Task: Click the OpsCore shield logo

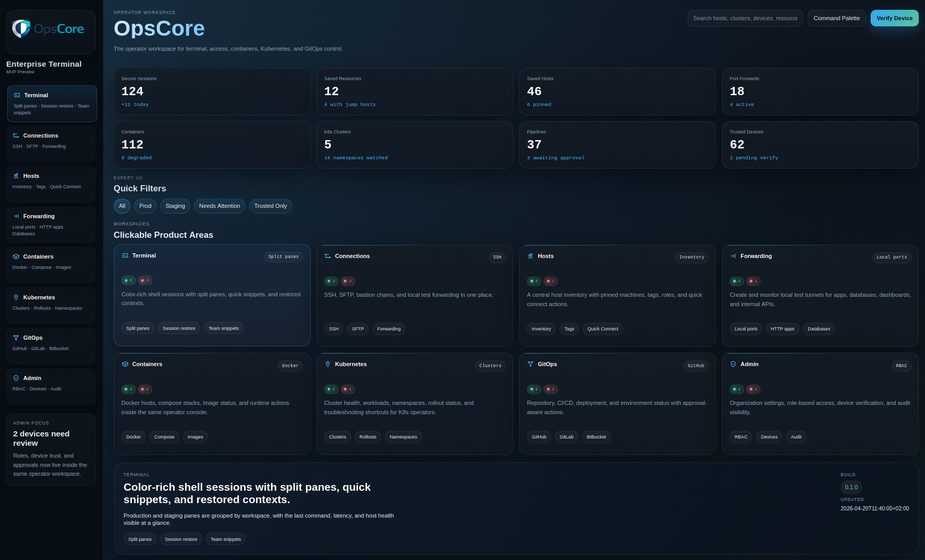Action: [21, 28]
